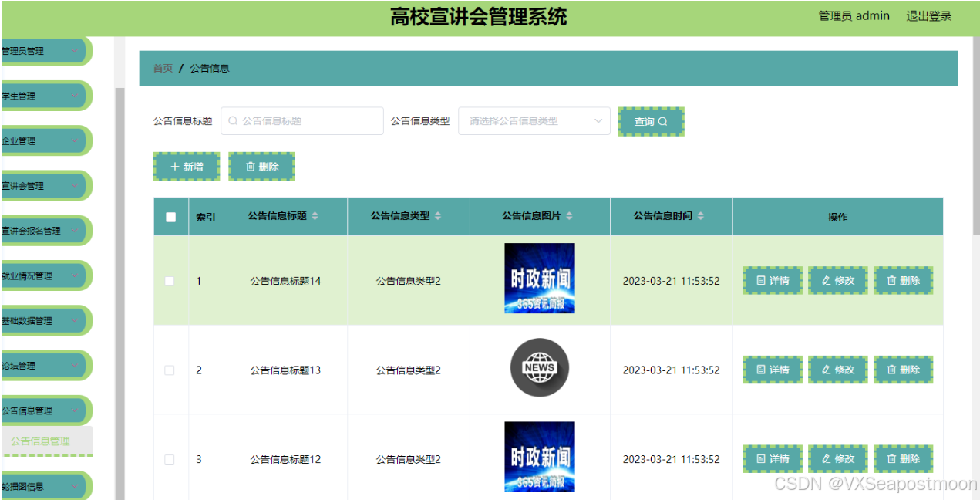
Task: Check the checkbox for row 2
Action: coord(171,370)
